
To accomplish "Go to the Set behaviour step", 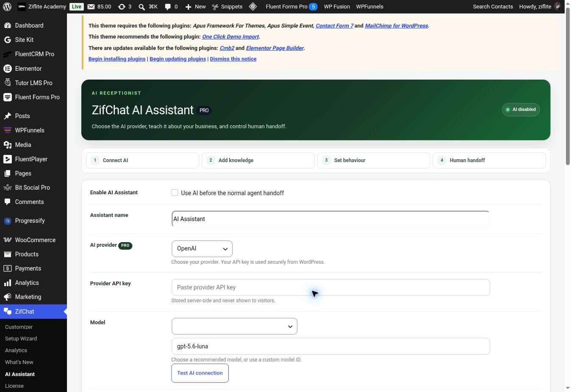I will point(374,160).
